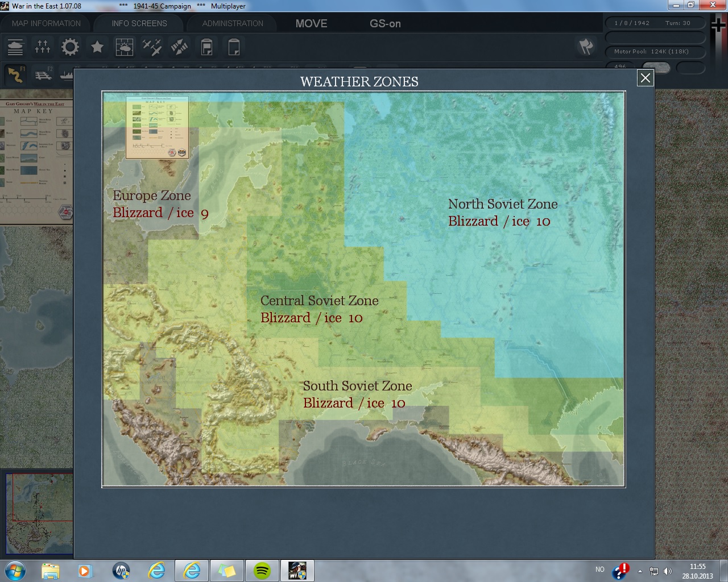Screen dimensions: 728x582
Task: Click the weather zones map icon
Action: [125, 47]
